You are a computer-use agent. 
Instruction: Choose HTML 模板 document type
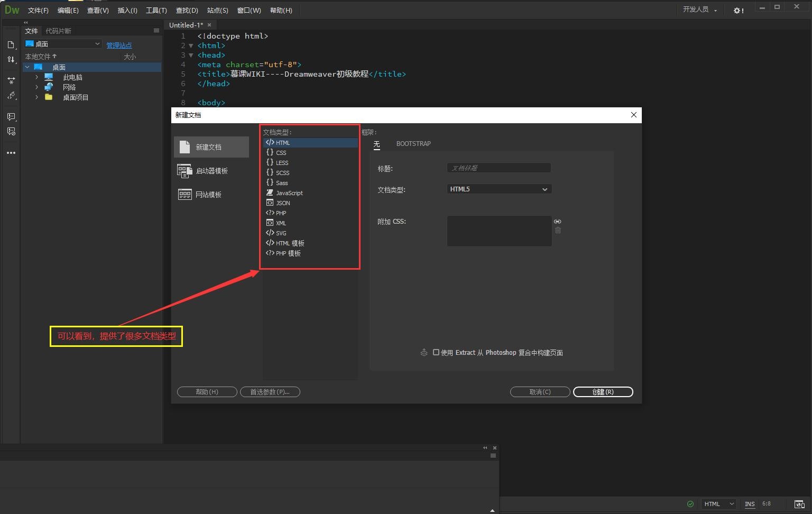pos(311,243)
